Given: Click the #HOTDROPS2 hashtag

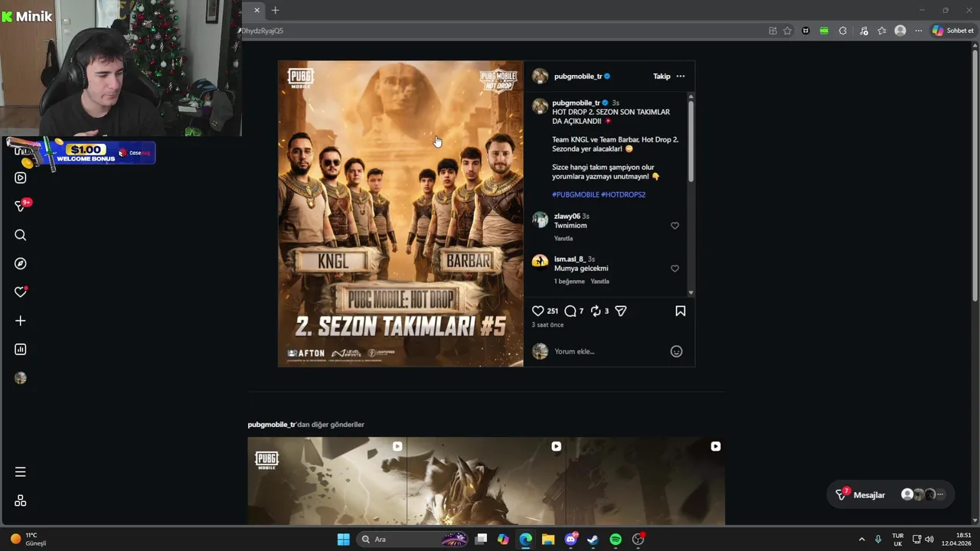Looking at the screenshot, I should [x=623, y=194].
